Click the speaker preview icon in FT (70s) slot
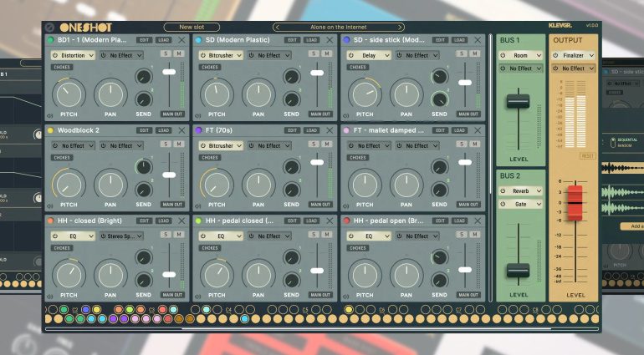This screenshot has width=644, height=355. coord(197,205)
